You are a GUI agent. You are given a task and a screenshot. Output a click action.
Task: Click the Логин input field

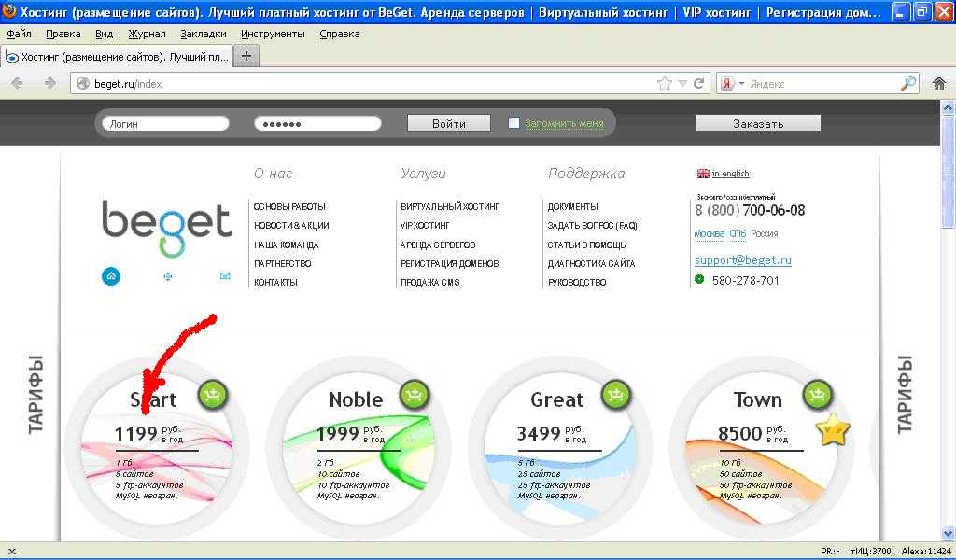click(165, 124)
